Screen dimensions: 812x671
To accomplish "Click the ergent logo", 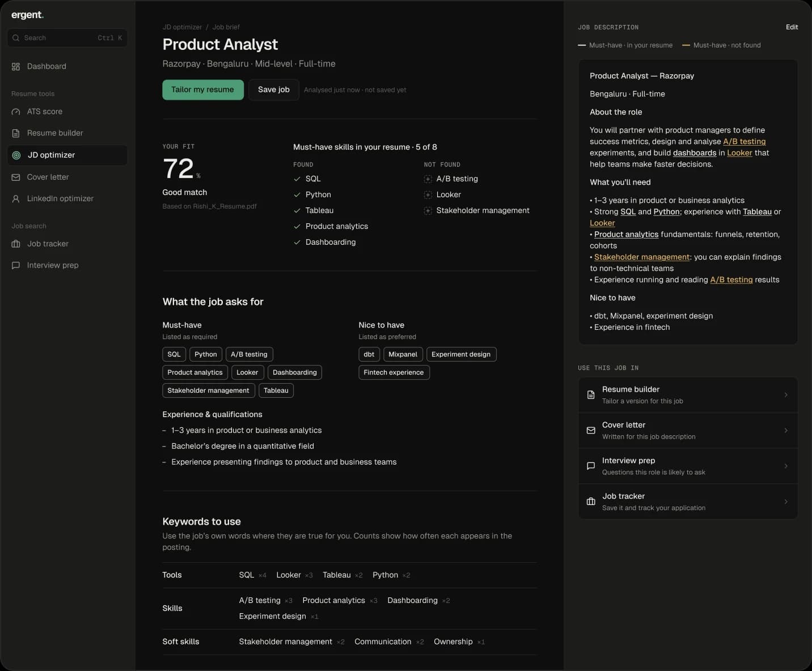I will [x=27, y=15].
